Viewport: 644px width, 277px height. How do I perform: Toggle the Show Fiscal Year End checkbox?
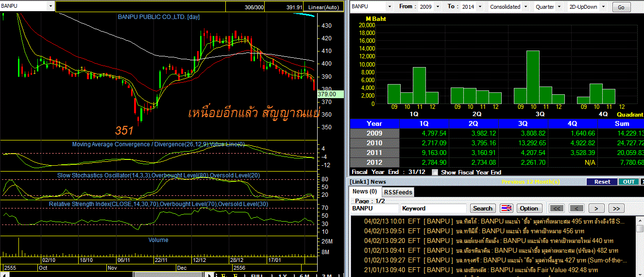point(435,172)
